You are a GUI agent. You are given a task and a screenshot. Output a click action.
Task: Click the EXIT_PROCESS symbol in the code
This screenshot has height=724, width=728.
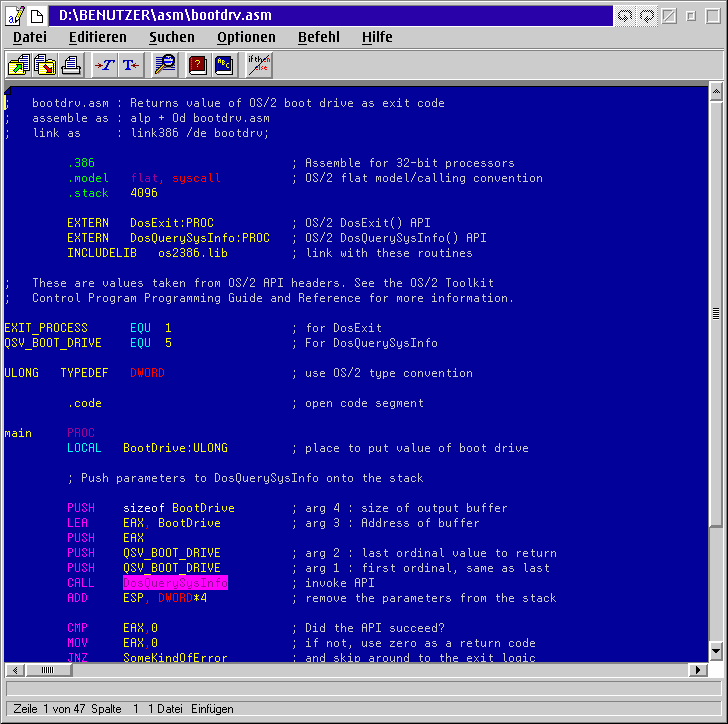point(46,328)
